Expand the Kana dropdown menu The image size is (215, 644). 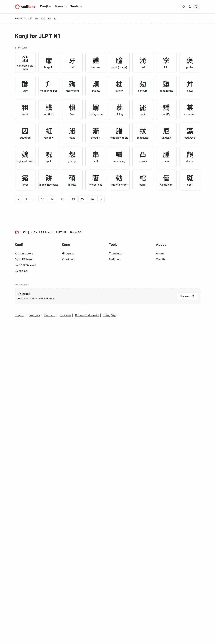[x=61, y=7]
